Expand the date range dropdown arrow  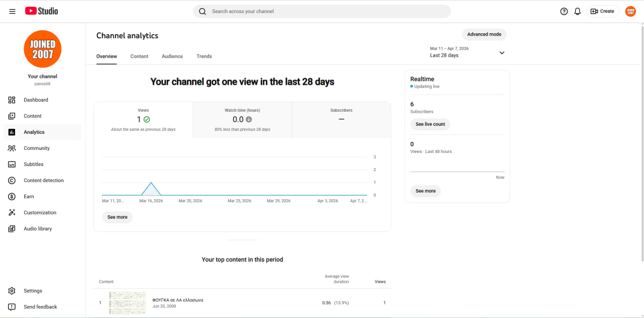pos(502,53)
